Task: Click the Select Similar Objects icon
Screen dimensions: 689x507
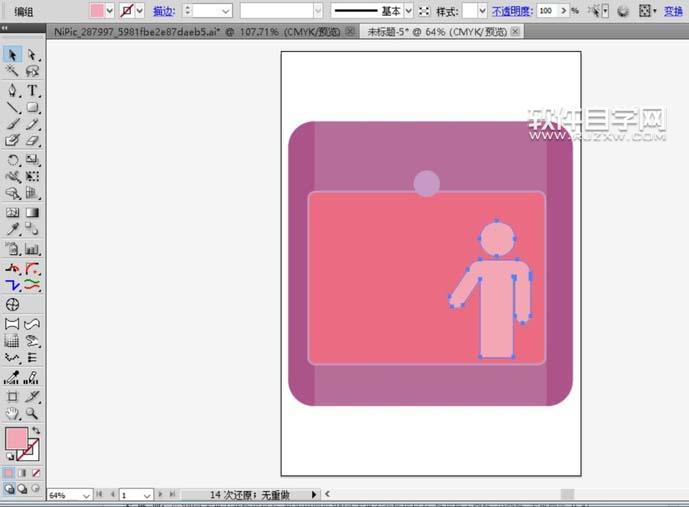Action: 594,11
